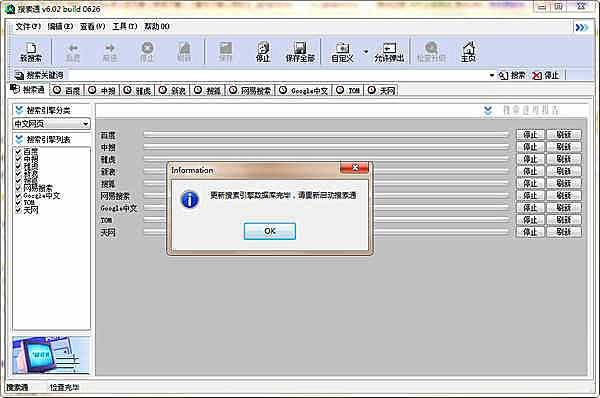Click the 搜索通 app icon in title bar

click(10, 9)
